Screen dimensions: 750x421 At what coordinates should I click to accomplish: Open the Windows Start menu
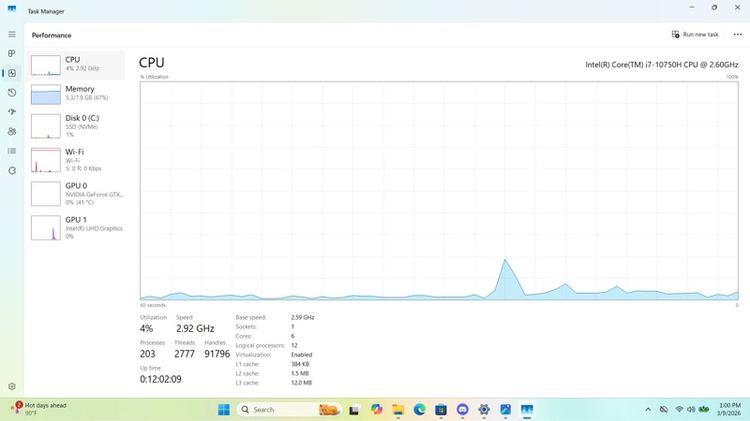pyautogui.click(x=223, y=410)
